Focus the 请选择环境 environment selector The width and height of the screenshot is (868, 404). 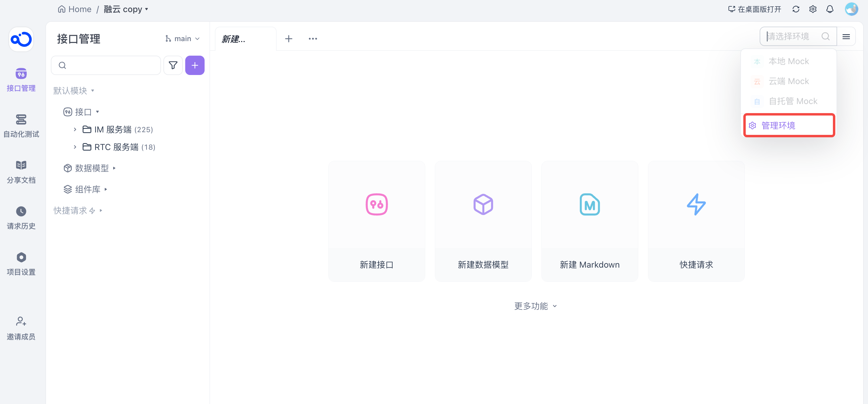point(798,36)
